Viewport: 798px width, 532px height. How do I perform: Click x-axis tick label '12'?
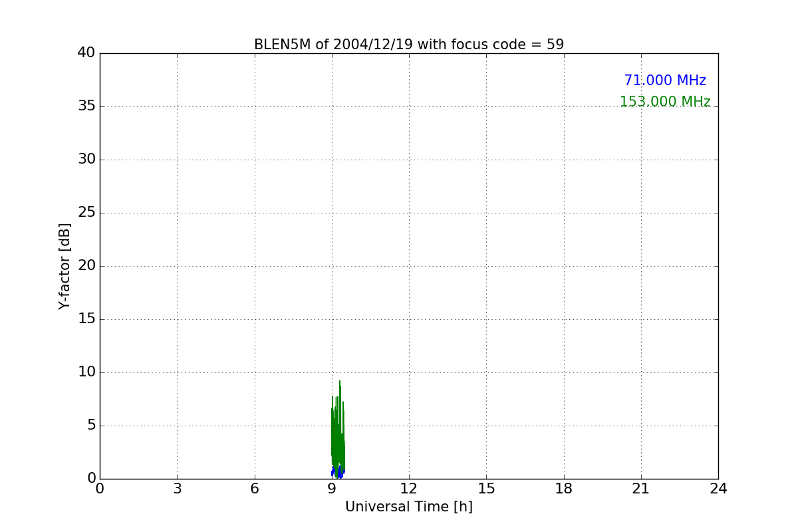tap(409, 489)
